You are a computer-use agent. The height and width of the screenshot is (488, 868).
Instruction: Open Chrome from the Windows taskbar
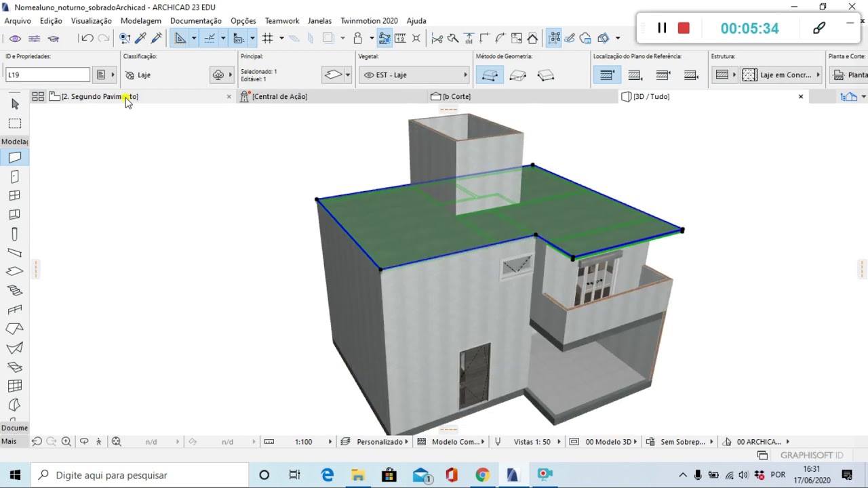[x=482, y=475]
